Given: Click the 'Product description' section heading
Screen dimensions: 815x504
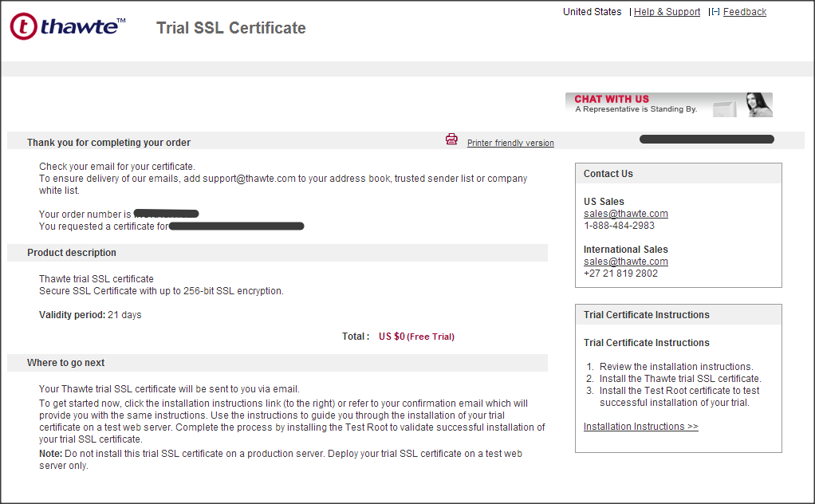Looking at the screenshot, I should coord(72,253).
